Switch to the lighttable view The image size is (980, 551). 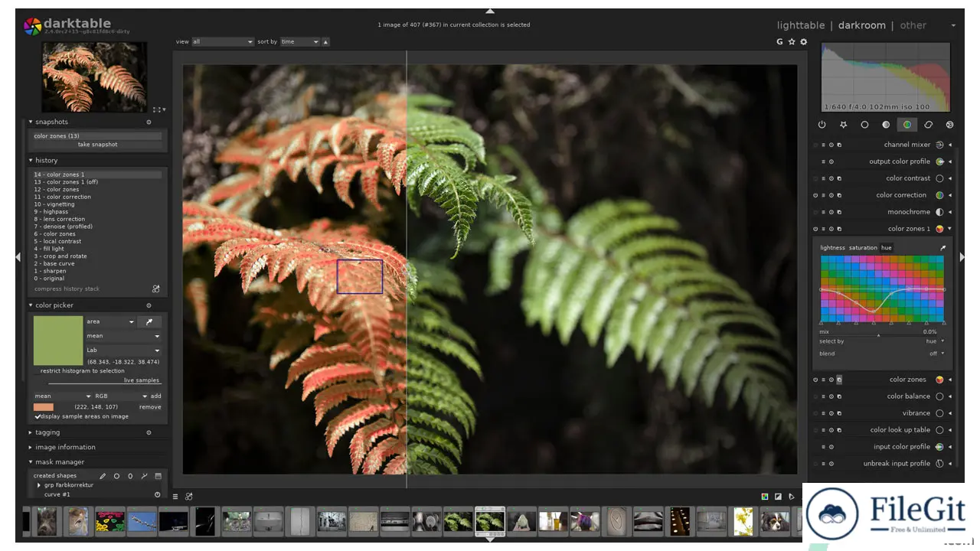click(801, 25)
